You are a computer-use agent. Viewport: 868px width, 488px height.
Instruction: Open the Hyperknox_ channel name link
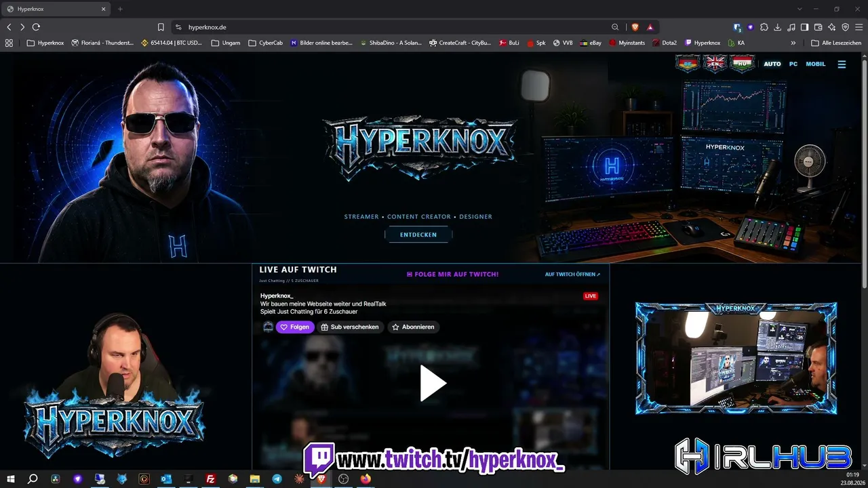click(277, 296)
